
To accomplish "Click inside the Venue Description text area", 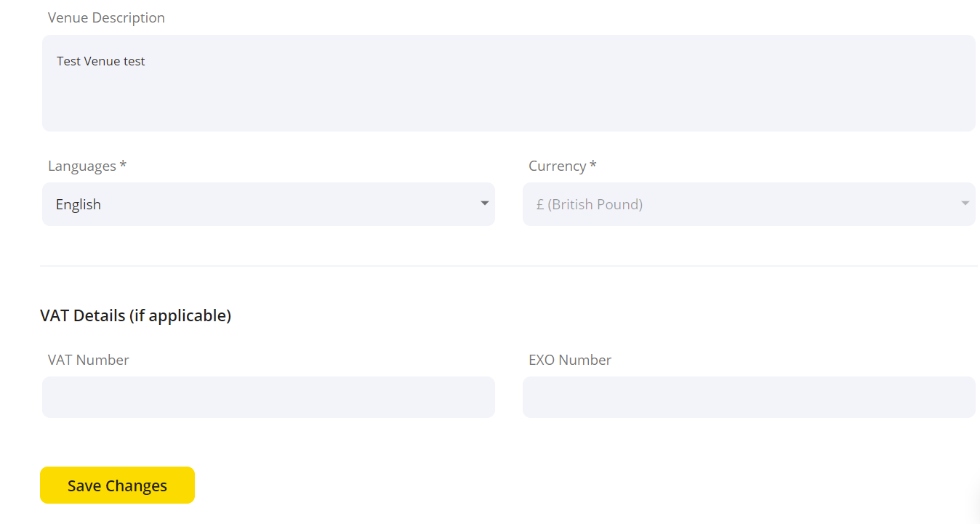I will tap(509, 83).
